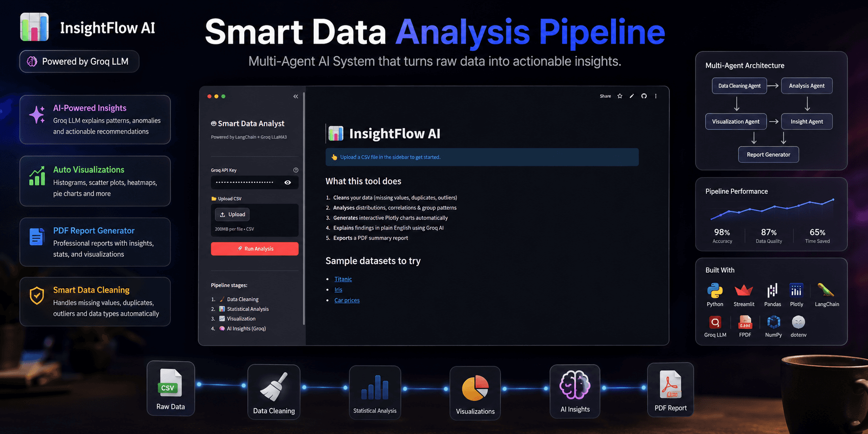
Task: Click the pencil edit icon in header
Action: (x=632, y=96)
